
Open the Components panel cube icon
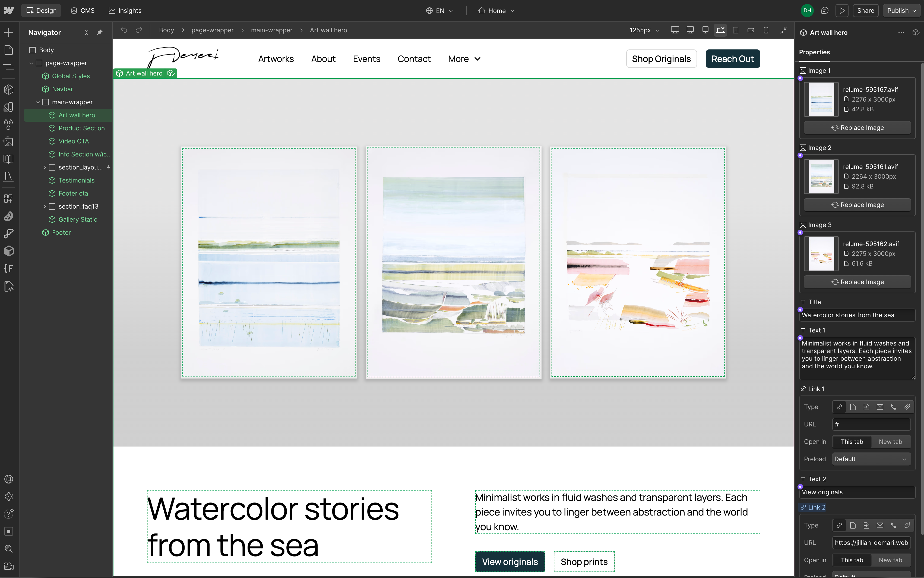coord(8,89)
